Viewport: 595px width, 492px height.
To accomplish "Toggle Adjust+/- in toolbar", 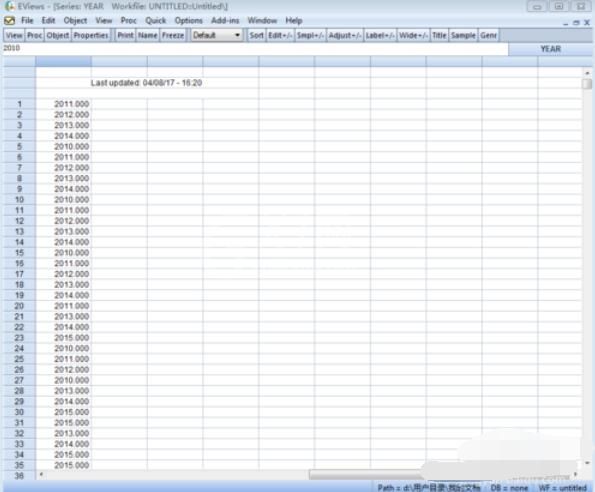I will point(345,35).
